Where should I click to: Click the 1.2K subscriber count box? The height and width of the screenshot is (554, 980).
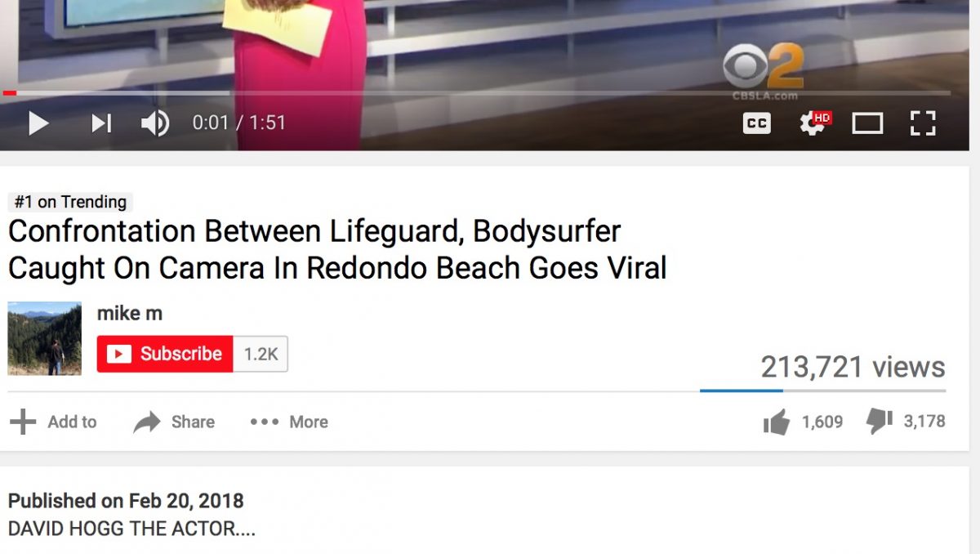pos(261,354)
